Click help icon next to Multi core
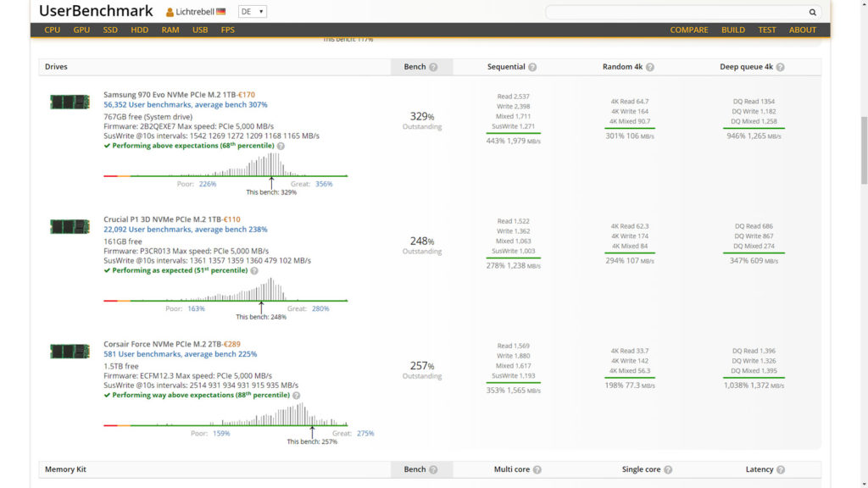Viewport: 868px width, 488px height. [537, 469]
